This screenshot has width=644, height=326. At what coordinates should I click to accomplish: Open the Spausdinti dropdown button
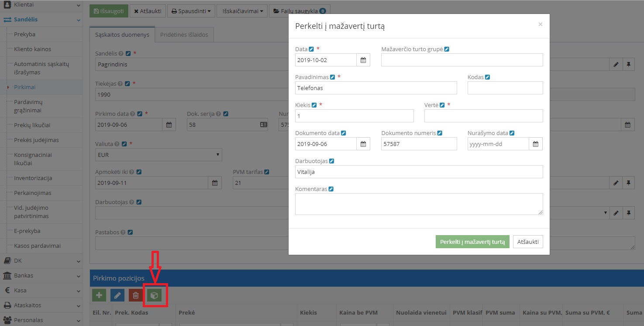tap(191, 11)
